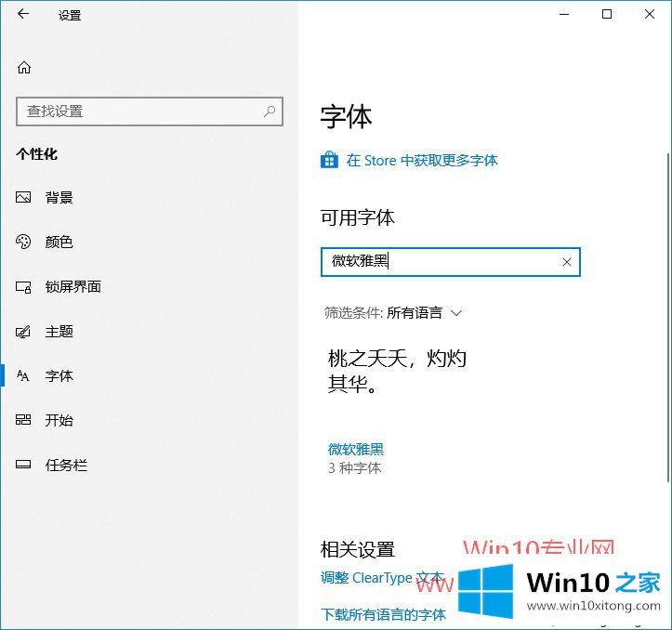Click the vertical scrollbar on the right
Image resolution: width=672 pixels, height=630 pixels.
(x=668, y=317)
